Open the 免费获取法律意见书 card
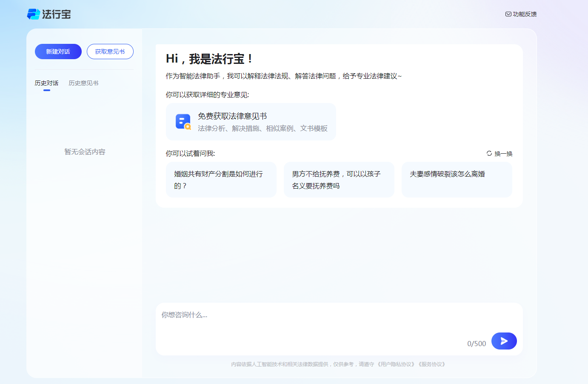Viewport: 588px width, 384px height. tap(251, 122)
